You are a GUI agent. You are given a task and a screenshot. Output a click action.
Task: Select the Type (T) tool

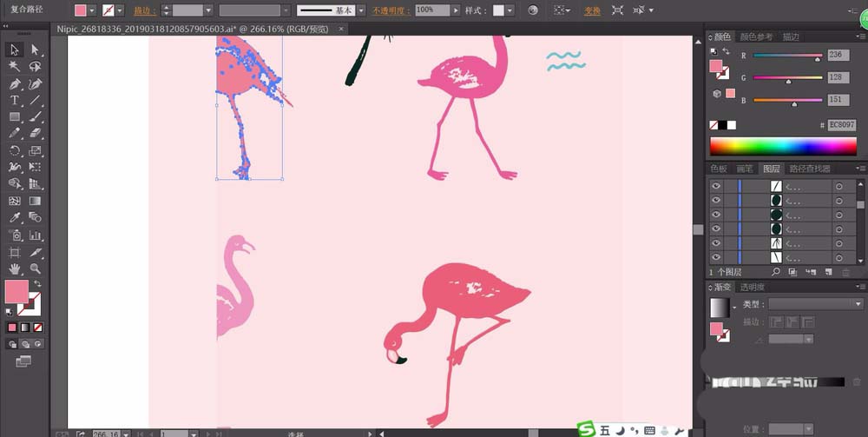(x=15, y=100)
